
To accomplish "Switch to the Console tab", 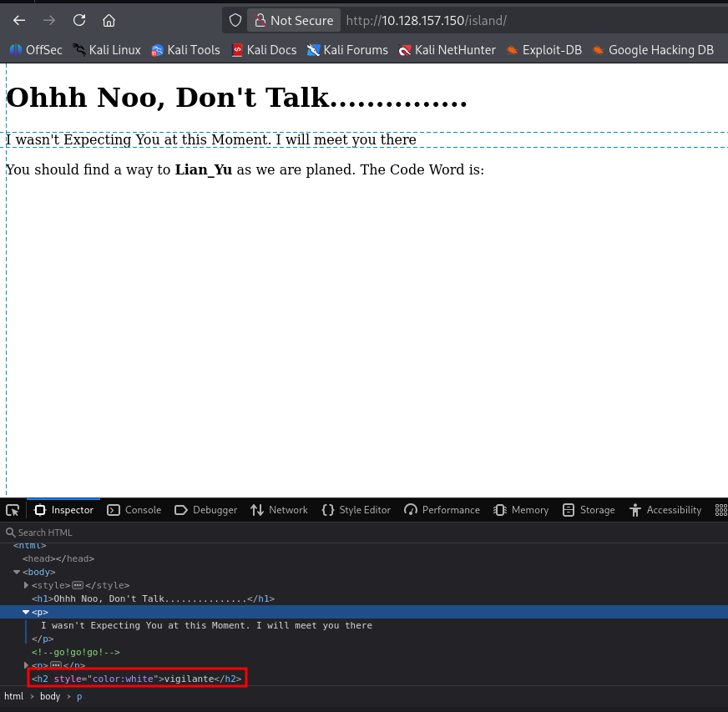I will point(134,510).
